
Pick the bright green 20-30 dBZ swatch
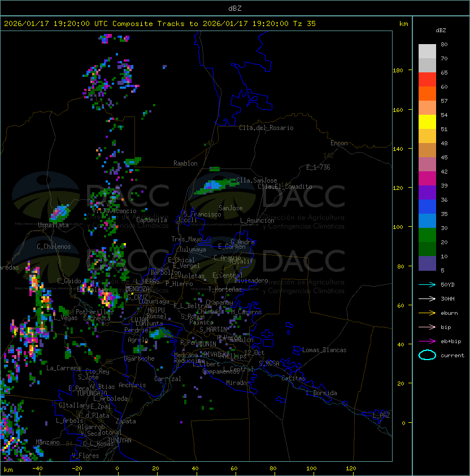(x=427, y=235)
